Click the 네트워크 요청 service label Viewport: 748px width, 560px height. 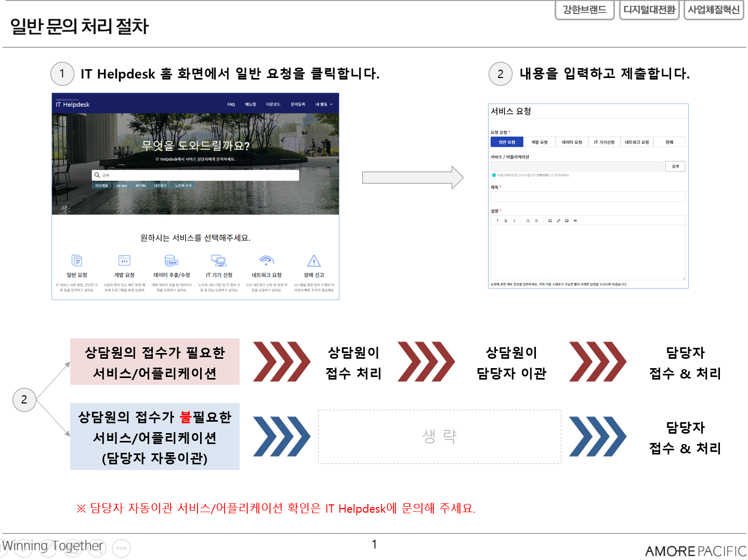(266, 275)
